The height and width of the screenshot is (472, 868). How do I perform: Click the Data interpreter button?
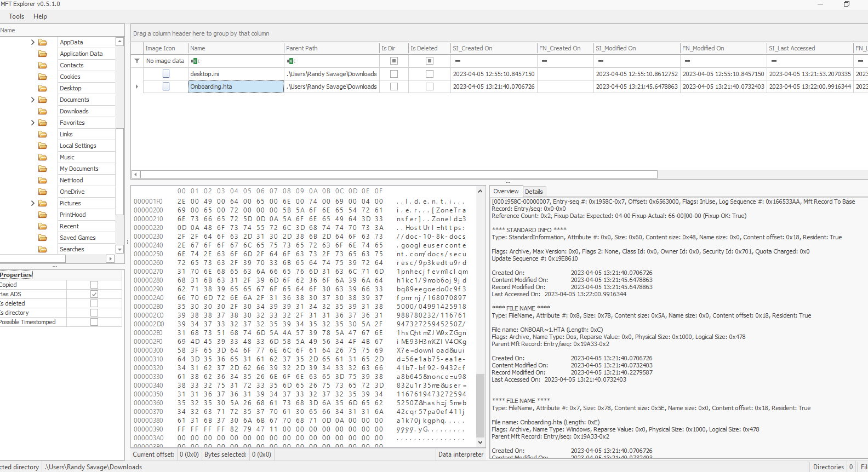tap(461, 454)
